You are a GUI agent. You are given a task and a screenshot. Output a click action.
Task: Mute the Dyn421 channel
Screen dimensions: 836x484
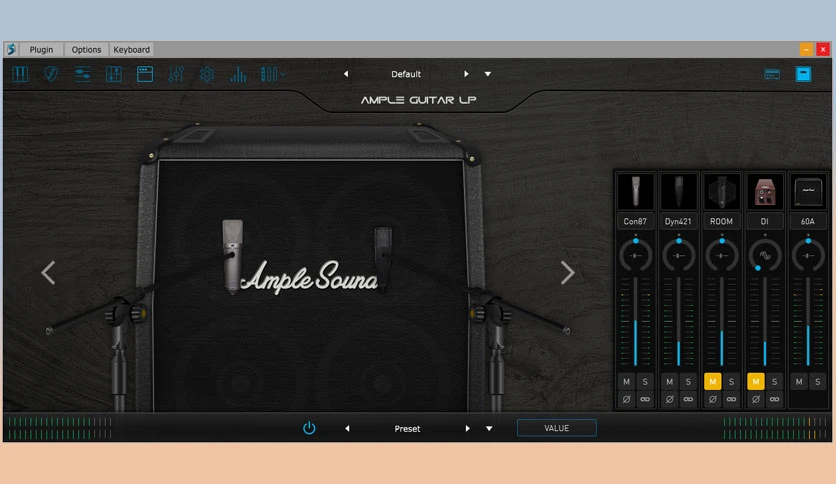click(670, 382)
